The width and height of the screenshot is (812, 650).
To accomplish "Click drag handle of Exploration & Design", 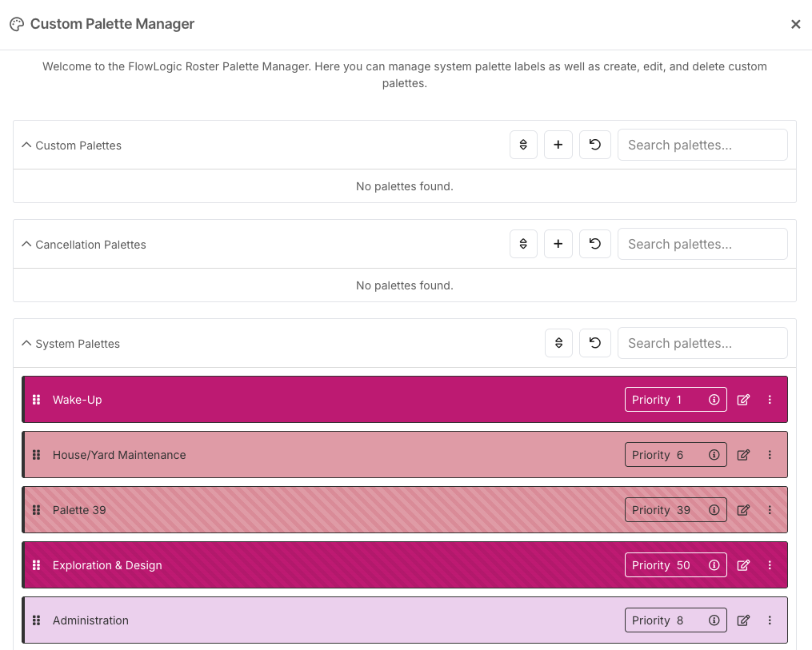I will point(36,565).
